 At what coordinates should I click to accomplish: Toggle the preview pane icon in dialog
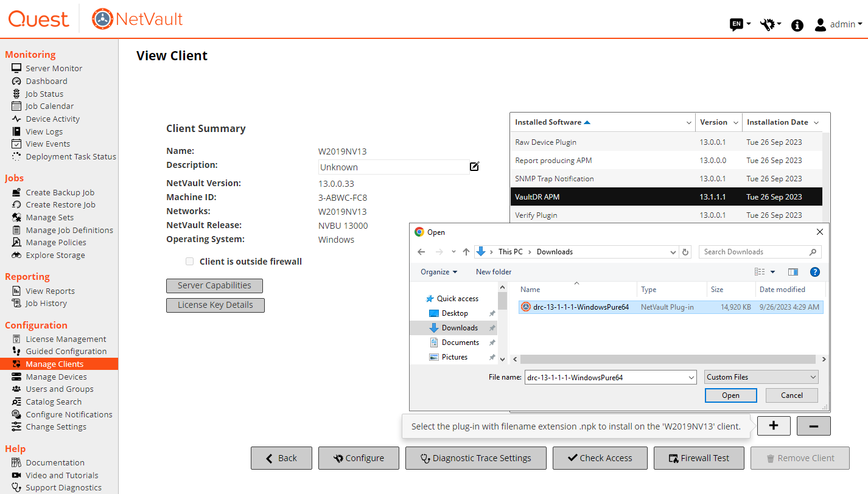coord(793,272)
